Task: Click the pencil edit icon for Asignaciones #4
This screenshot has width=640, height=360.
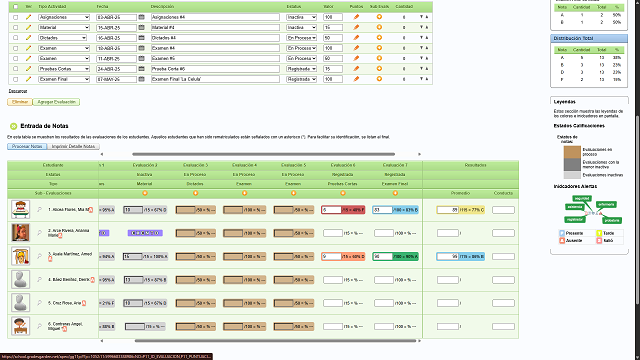Action: pyautogui.click(x=28, y=17)
